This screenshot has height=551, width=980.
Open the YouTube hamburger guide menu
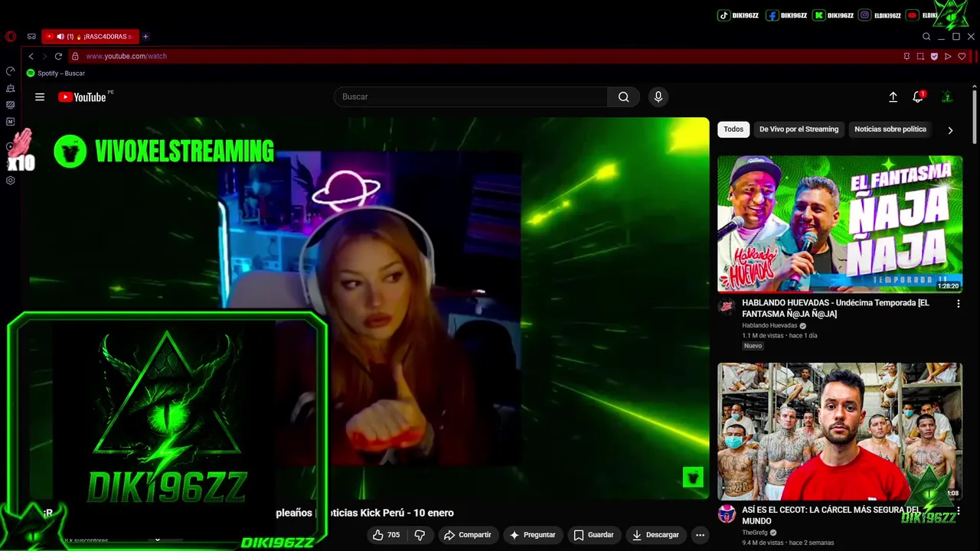point(40,96)
